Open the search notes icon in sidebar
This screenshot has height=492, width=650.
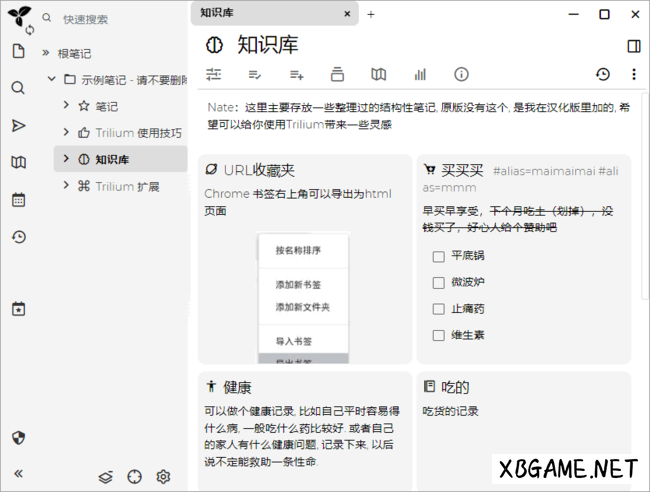tap(18, 88)
